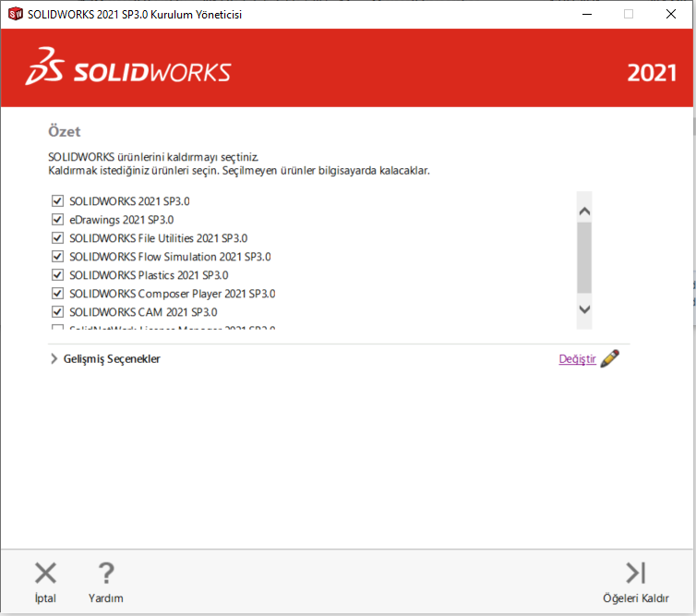Open Yardım help question mark icon

click(106, 574)
